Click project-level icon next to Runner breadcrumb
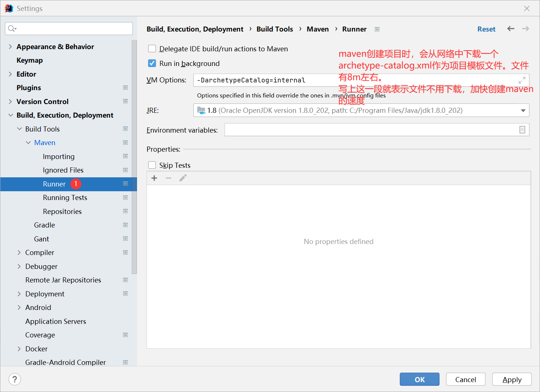Screen dimensions: 540x392 pos(377,29)
